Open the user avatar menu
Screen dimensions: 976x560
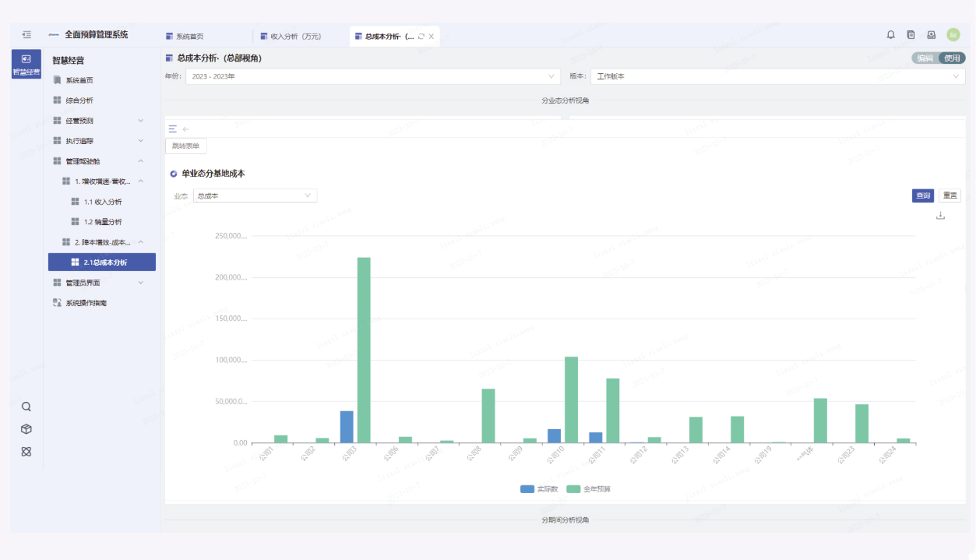click(x=953, y=35)
